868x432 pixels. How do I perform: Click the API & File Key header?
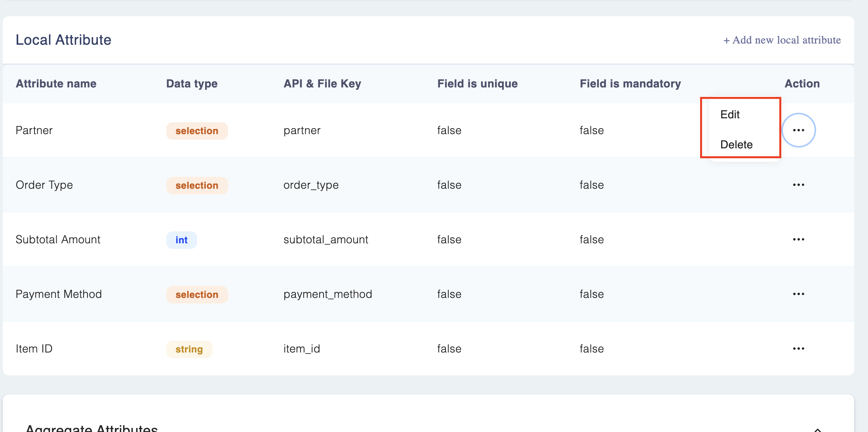[322, 83]
